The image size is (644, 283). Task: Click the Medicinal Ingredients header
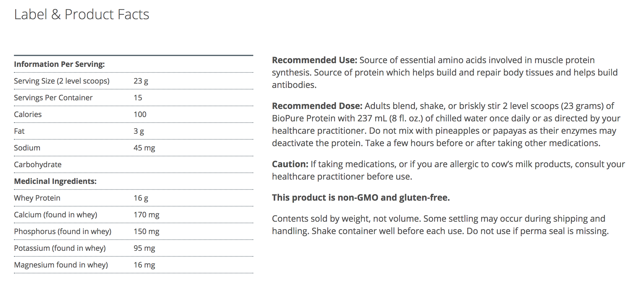55,181
